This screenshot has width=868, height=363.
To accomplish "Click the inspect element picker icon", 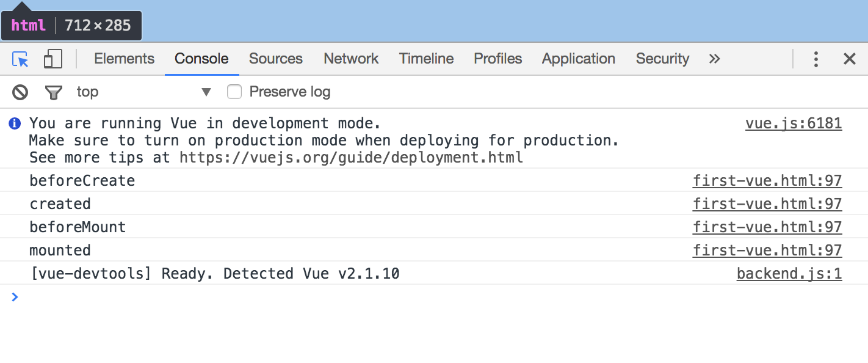I will [x=20, y=59].
